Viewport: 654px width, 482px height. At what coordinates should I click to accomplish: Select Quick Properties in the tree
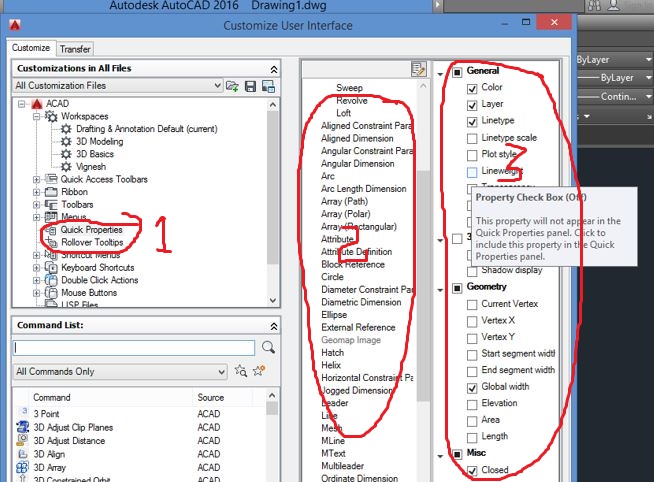pos(92,230)
